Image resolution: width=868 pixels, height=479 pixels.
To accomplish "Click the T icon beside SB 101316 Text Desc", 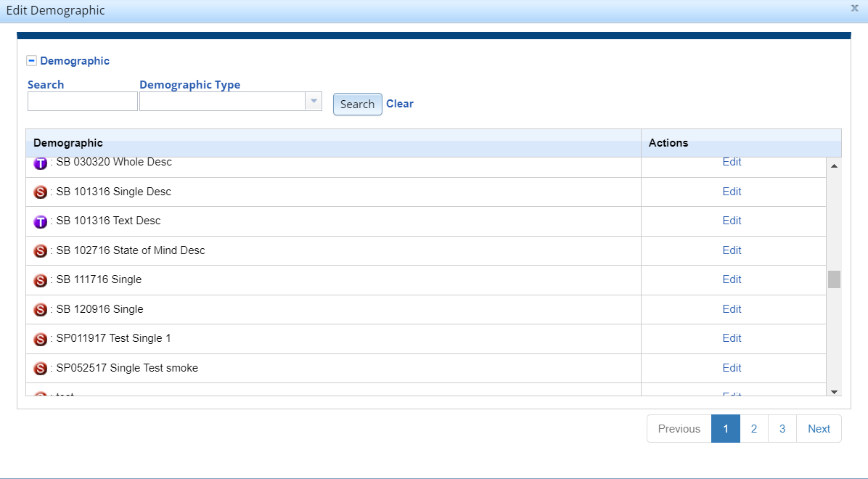I will pos(41,221).
